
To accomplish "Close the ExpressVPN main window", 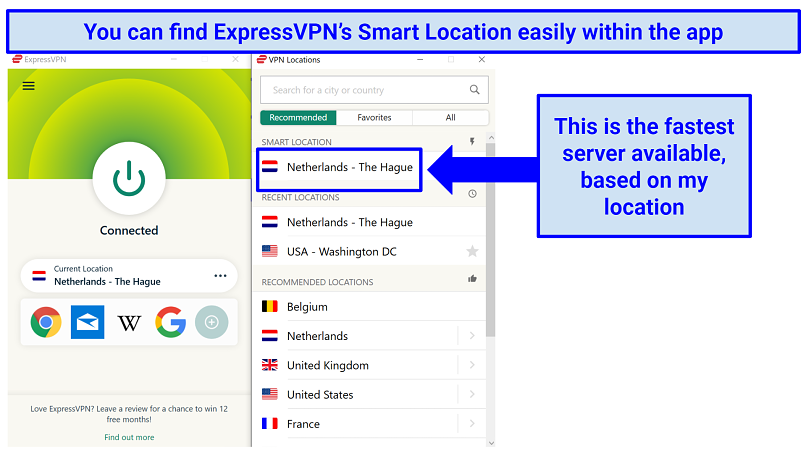I will (x=235, y=59).
